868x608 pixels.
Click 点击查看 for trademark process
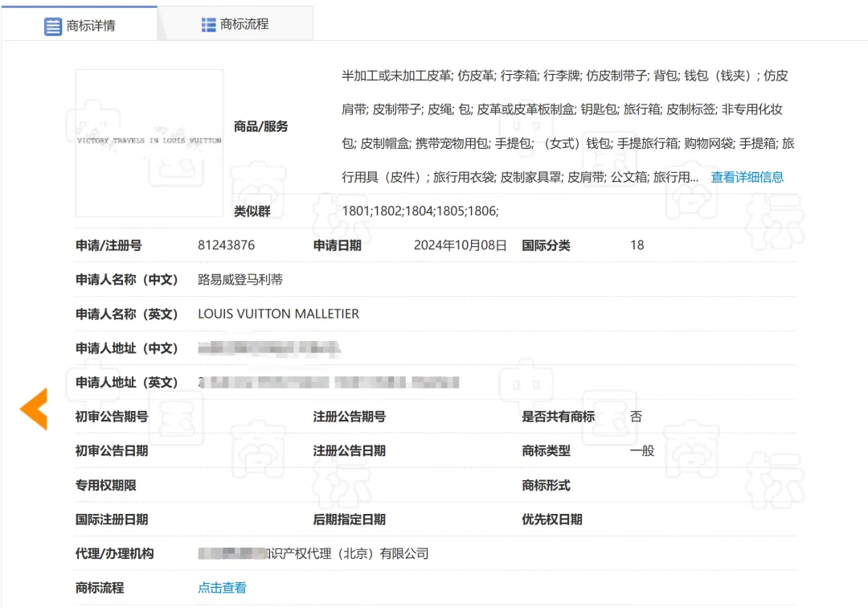click(x=222, y=588)
